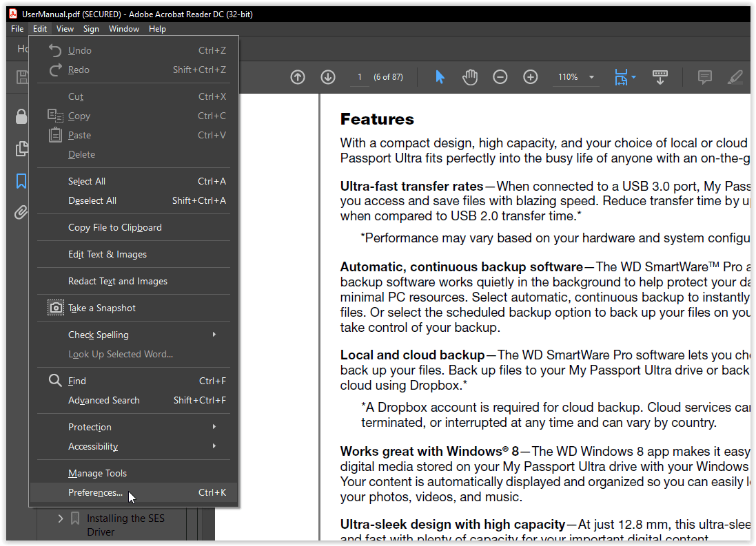Open the Attachments panel with the paperclip icon
Screen dimensions: 756x546
tap(21, 212)
